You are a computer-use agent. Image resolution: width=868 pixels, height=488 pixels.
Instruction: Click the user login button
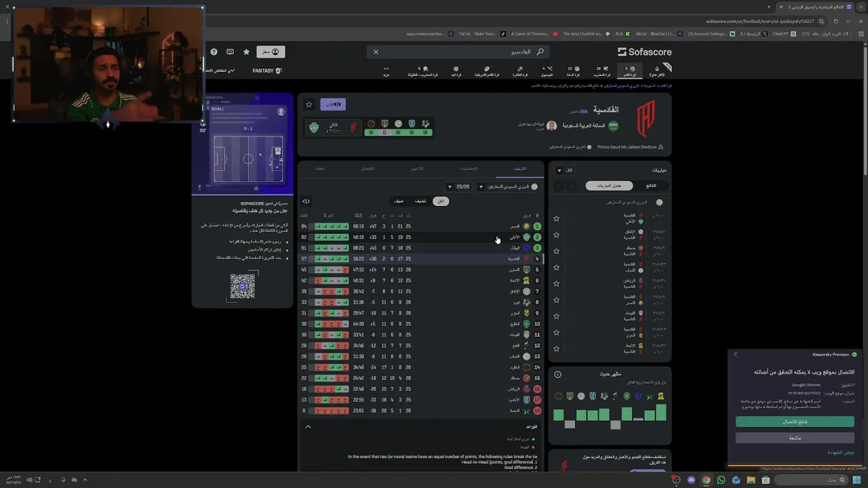coord(271,52)
